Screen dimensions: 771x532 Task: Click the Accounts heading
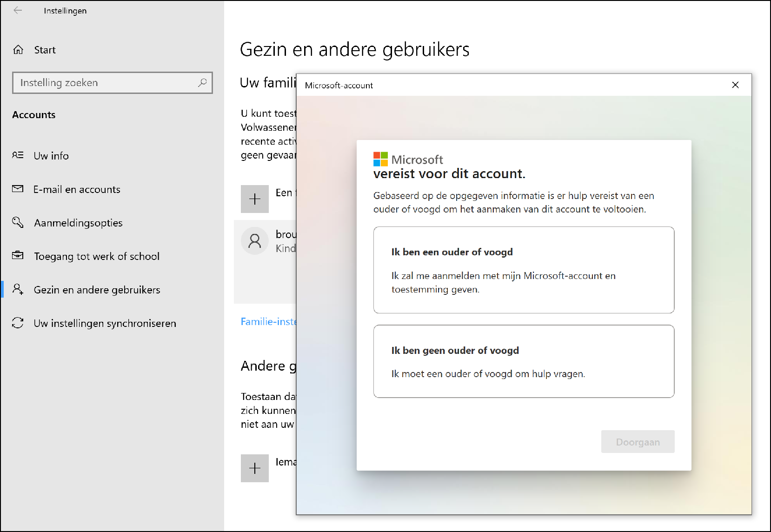point(33,115)
